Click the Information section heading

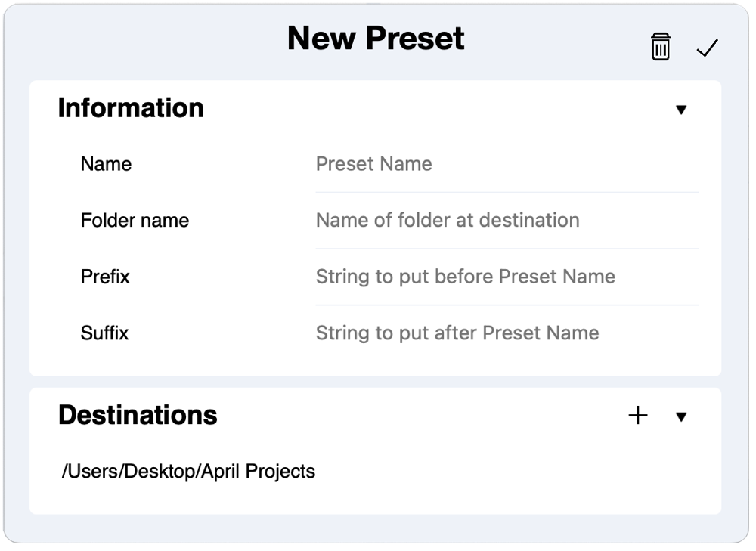click(131, 107)
